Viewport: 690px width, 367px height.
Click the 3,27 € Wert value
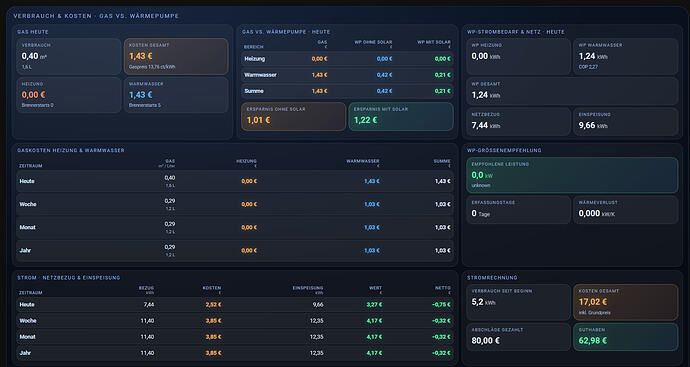(374, 305)
